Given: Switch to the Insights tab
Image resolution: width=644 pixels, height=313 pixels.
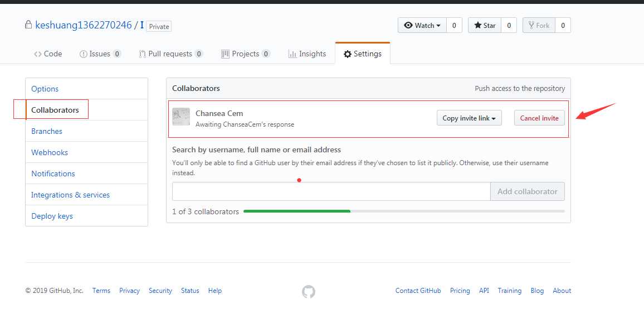Looking at the screenshot, I should pyautogui.click(x=307, y=54).
